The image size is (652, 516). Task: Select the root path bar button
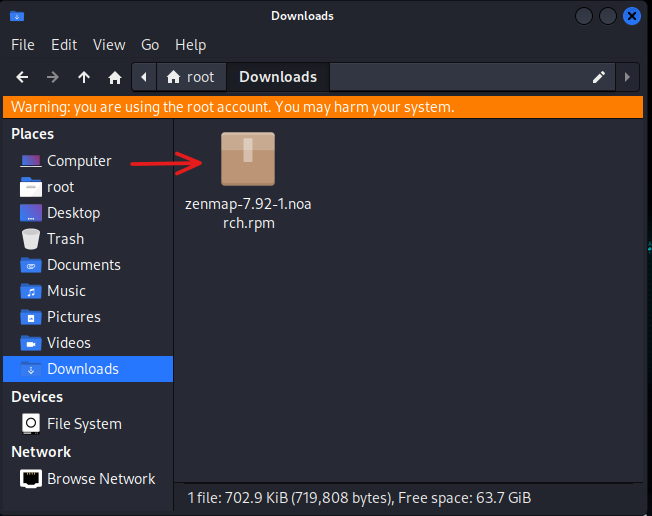[191, 77]
